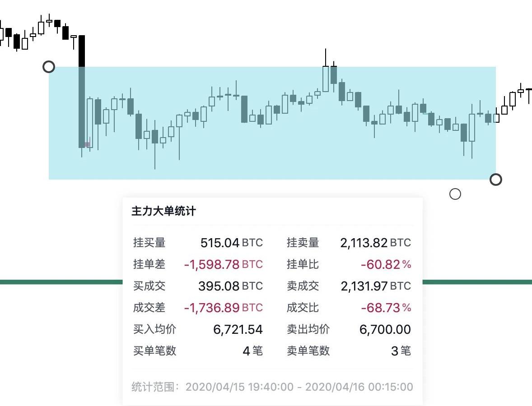
Task: Click the top-left selection handle circle
Action: pyautogui.click(x=49, y=67)
